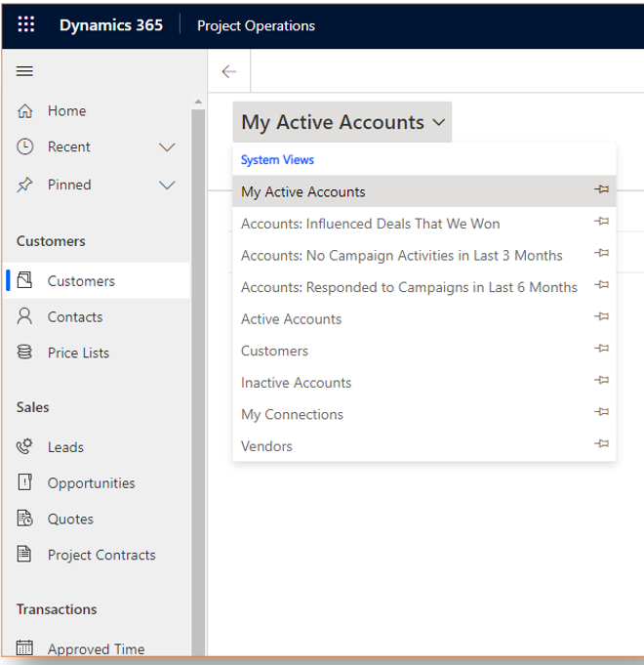Click the Leads phone icon
Viewport: 644px width, 665px height.
pyautogui.click(x=24, y=446)
